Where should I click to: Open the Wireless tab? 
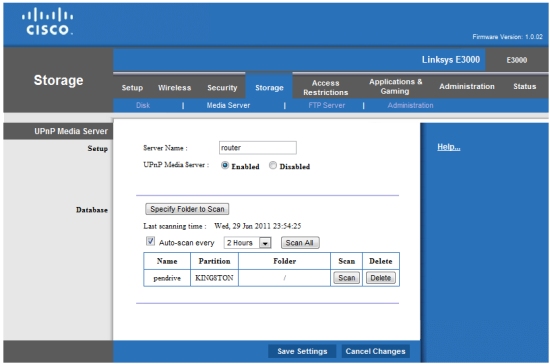174,88
